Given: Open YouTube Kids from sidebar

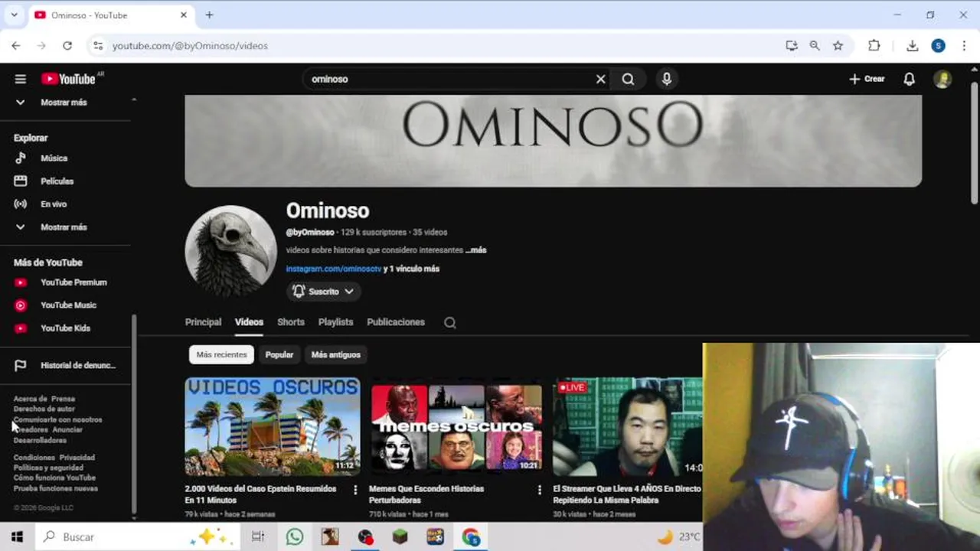Looking at the screenshot, I should pyautogui.click(x=67, y=328).
